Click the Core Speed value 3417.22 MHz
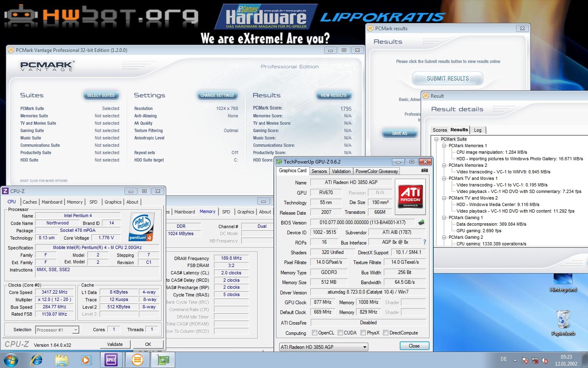 pyautogui.click(x=54, y=292)
